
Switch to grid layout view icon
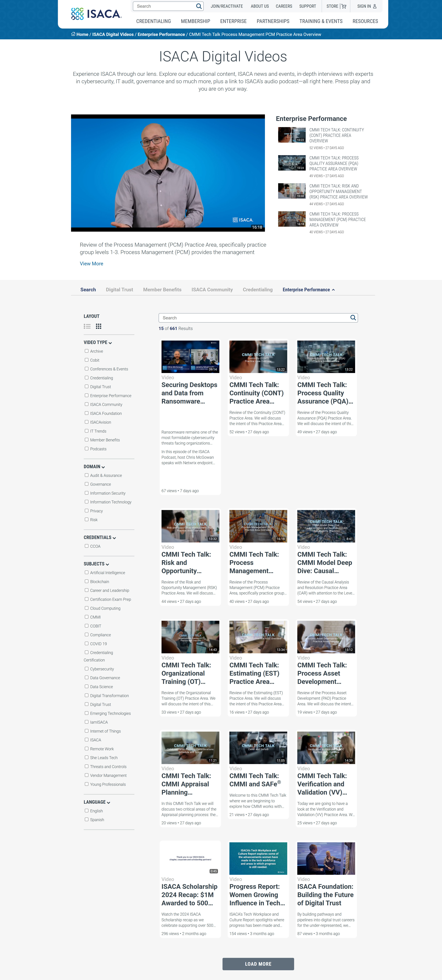pyautogui.click(x=99, y=326)
